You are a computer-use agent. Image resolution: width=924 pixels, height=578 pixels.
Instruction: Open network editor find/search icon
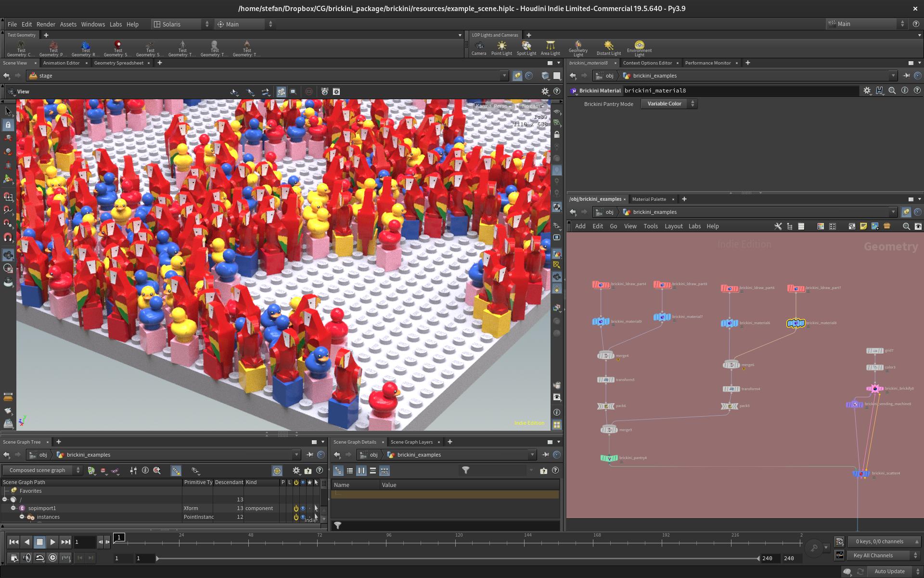(x=906, y=226)
